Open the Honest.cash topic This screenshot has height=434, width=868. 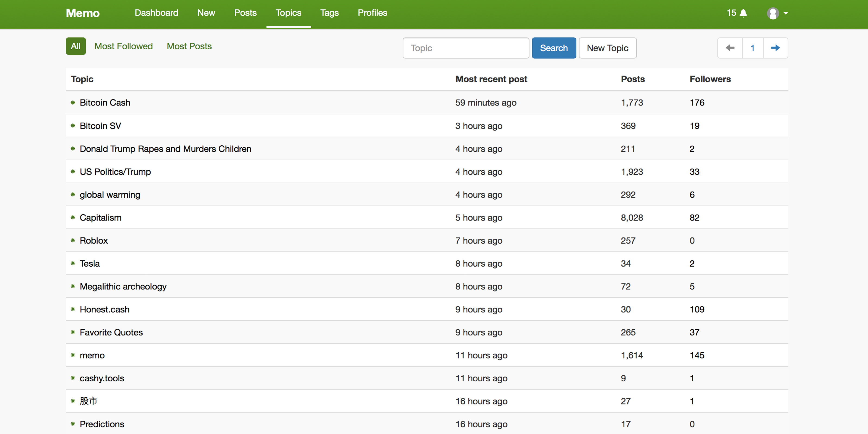click(104, 309)
